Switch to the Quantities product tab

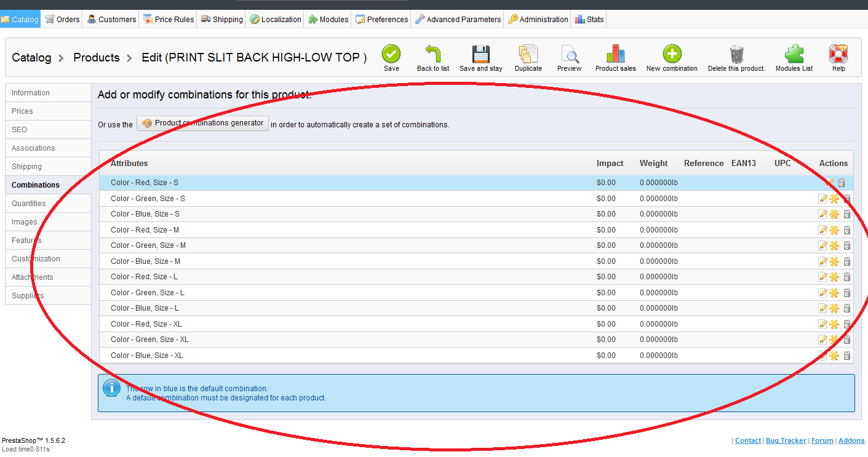coord(48,204)
